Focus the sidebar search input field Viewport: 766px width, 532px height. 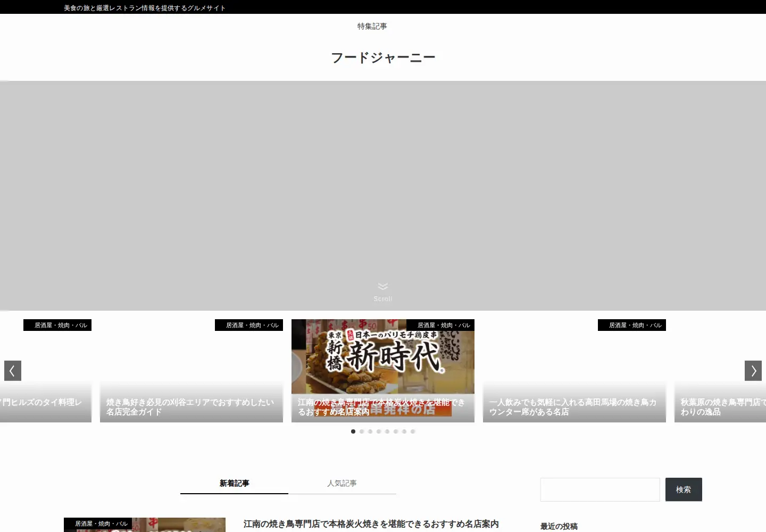pos(600,489)
